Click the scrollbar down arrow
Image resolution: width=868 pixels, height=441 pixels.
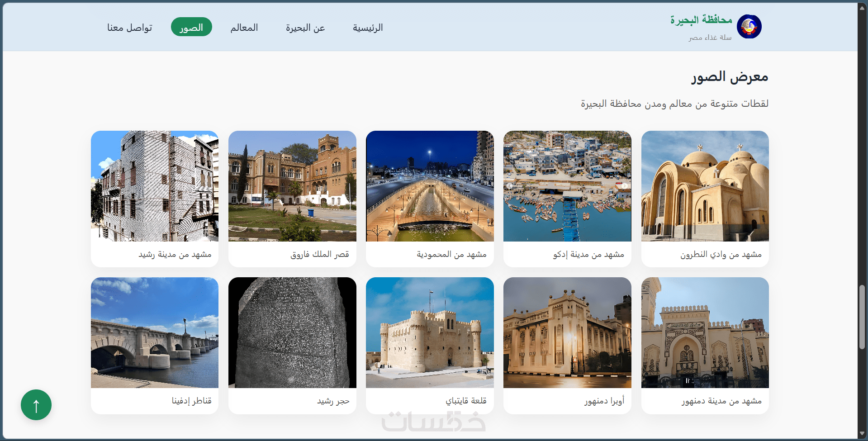coord(862,434)
